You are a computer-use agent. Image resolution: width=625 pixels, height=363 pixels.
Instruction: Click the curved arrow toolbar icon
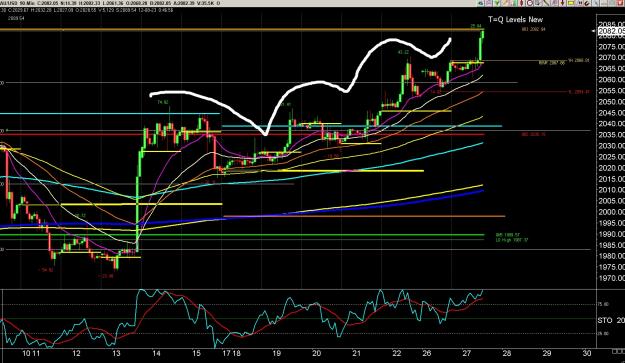click(587, 3)
